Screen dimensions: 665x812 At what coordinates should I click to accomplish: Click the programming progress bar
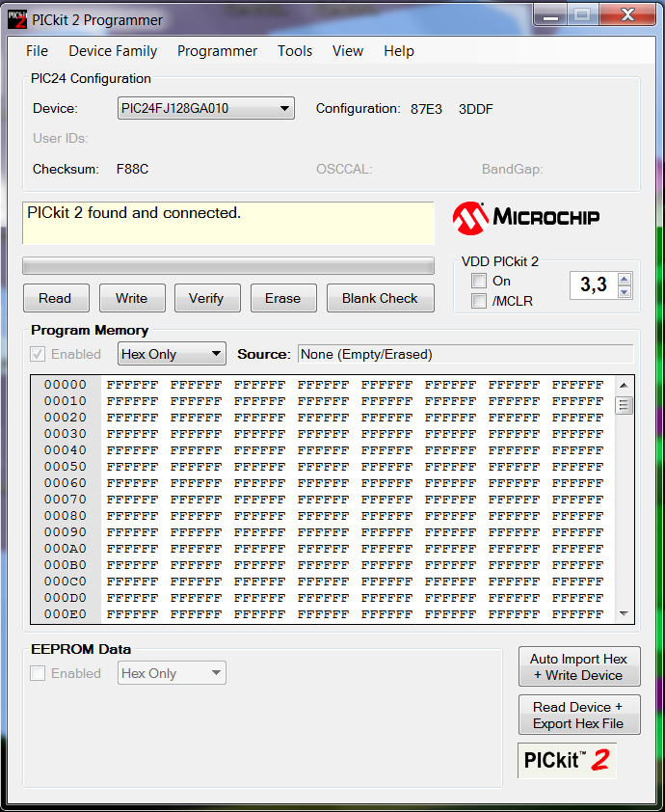pos(228,265)
